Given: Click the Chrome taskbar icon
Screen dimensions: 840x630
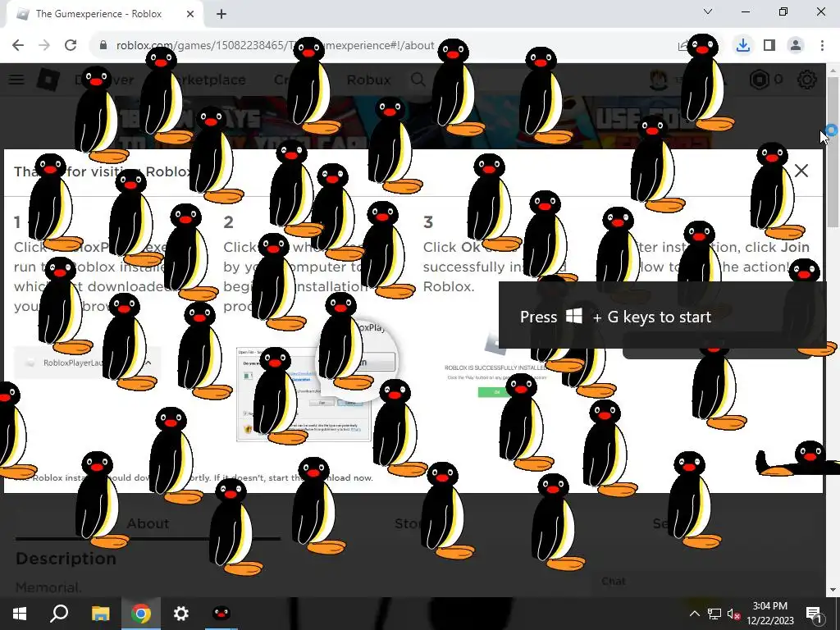Looking at the screenshot, I should click(x=141, y=614).
